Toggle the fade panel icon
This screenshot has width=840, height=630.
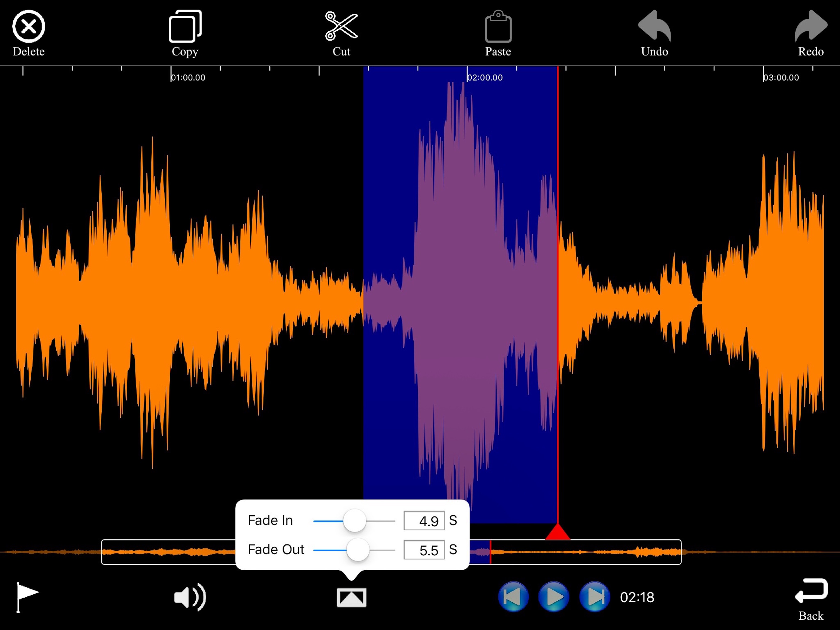(x=351, y=597)
